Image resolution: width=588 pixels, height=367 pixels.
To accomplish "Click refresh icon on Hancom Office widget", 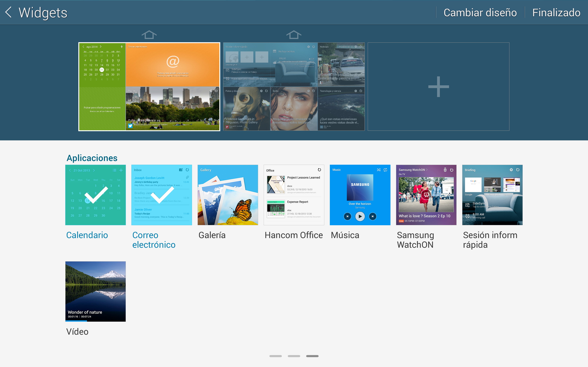I will [x=319, y=170].
